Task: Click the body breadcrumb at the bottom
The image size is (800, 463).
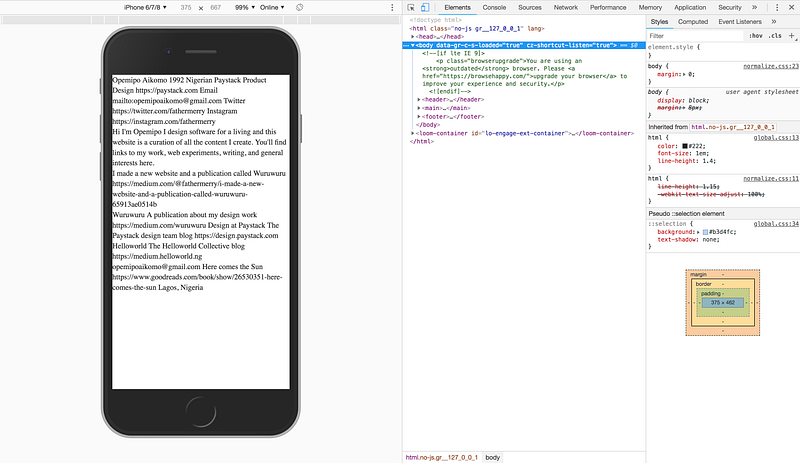Action: (x=492, y=457)
